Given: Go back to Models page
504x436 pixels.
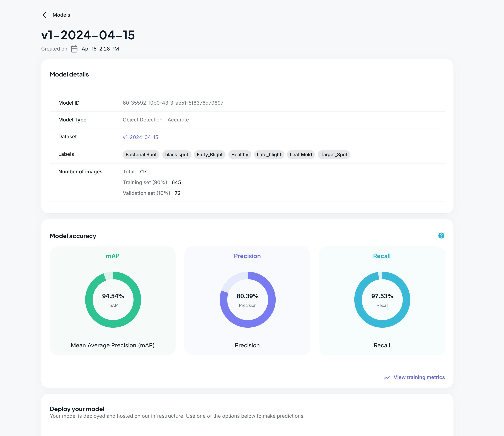Looking at the screenshot, I should pos(61,15).
